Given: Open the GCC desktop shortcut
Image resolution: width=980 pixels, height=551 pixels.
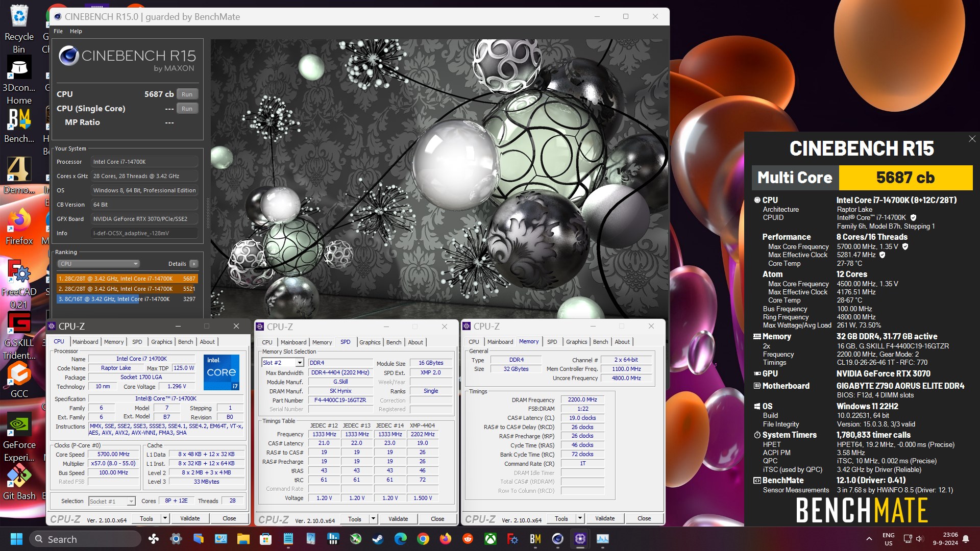Looking at the screenshot, I should pos(19,381).
